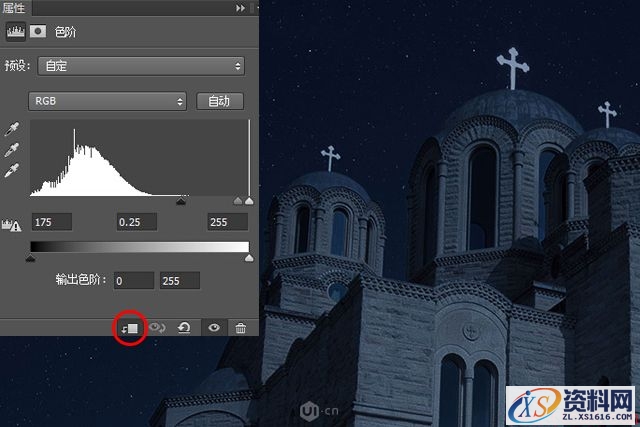Click the output black level slider

[x=31, y=258]
